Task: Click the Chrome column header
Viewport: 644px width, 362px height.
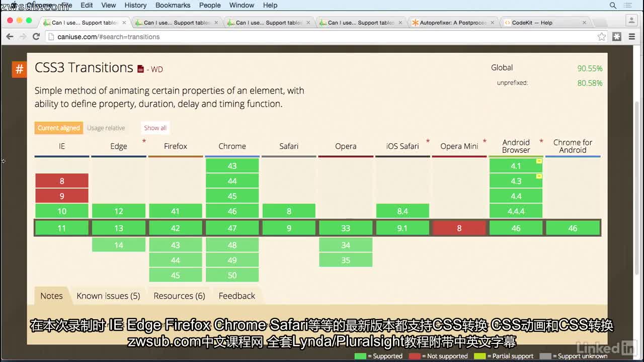Action: tap(232, 146)
